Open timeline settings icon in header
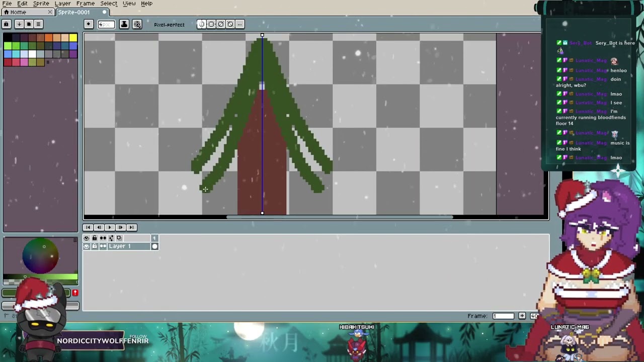The width and height of the screenshot is (644, 362). pos(111,238)
